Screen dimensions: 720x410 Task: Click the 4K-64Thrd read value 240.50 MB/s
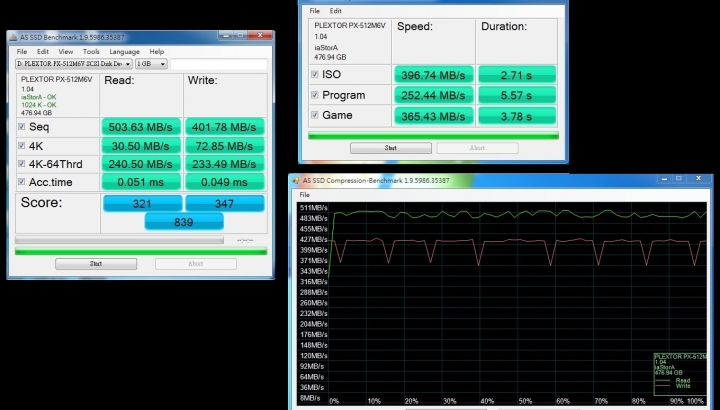tap(141, 164)
